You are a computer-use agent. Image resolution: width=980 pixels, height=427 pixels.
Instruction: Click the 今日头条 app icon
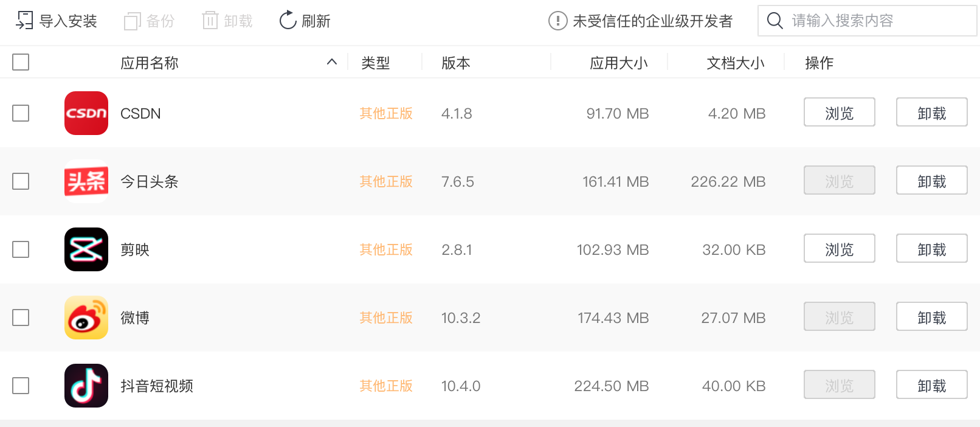86,181
